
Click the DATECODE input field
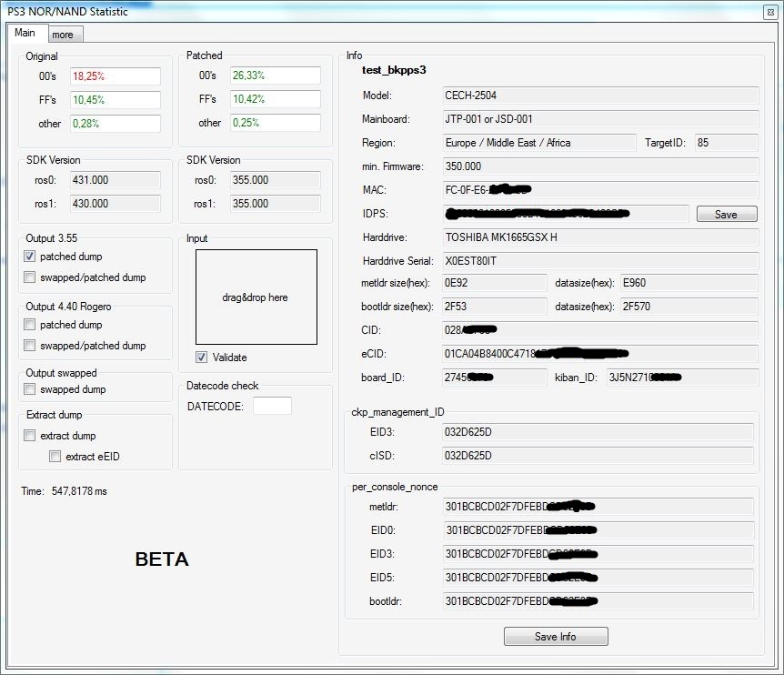(x=272, y=407)
